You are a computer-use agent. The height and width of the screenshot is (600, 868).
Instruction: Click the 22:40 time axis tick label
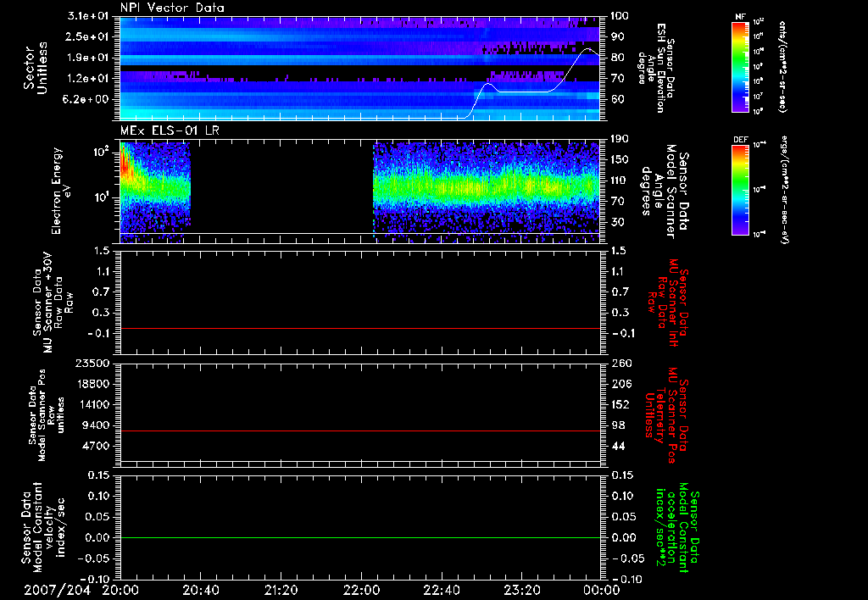coord(441,590)
